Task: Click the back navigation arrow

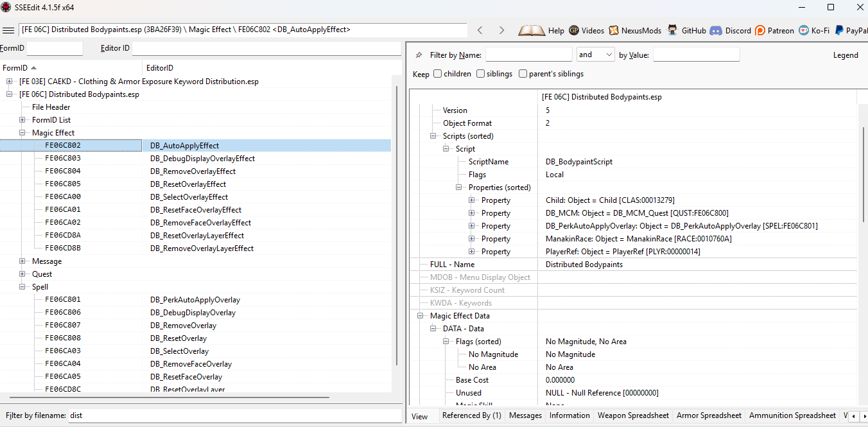Action: click(480, 30)
